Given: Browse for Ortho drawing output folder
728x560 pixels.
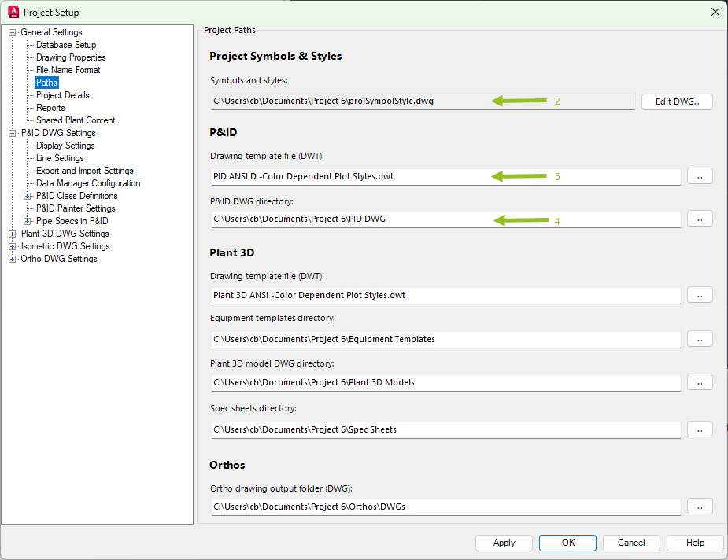Looking at the screenshot, I should coord(700,507).
